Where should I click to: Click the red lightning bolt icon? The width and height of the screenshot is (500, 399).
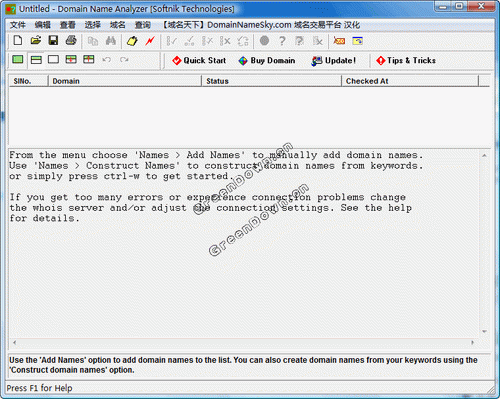click(150, 41)
